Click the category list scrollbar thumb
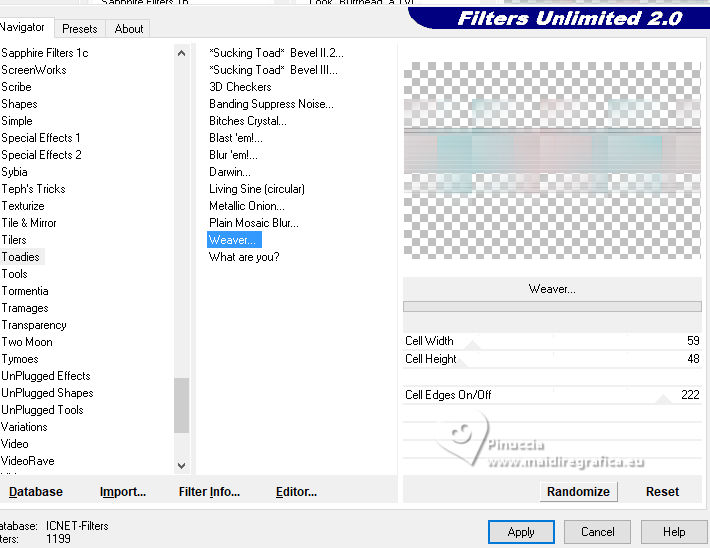Screen dimensions: 710x548 (182, 405)
